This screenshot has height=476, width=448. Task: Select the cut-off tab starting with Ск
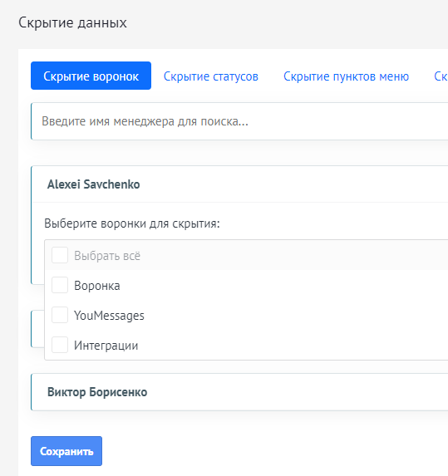pyautogui.click(x=441, y=76)
